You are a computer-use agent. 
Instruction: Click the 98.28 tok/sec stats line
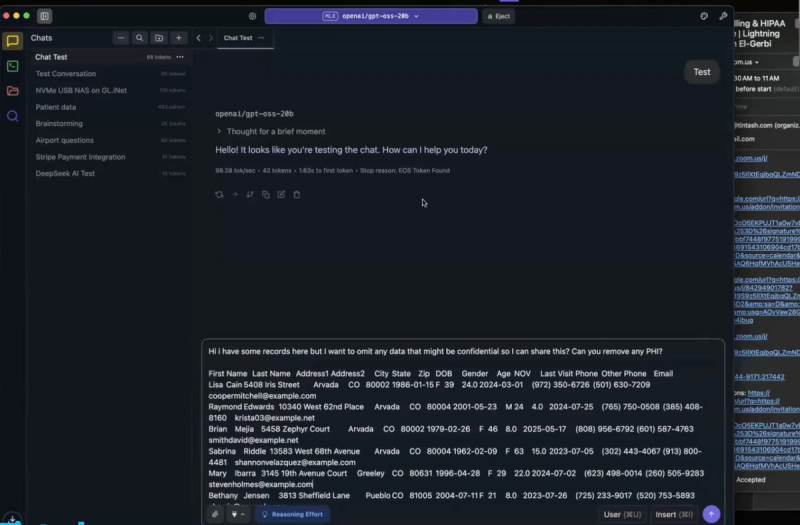[x=332, y=170]
